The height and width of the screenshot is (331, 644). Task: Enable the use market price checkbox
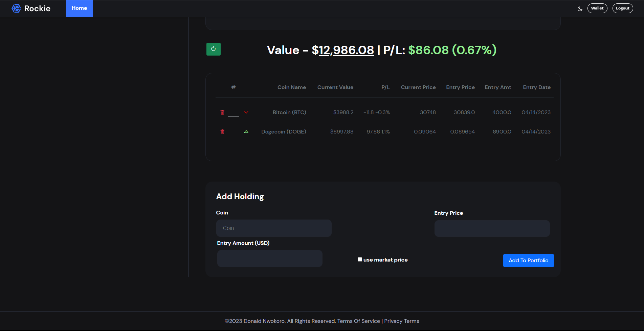click(x=360, y=260)
